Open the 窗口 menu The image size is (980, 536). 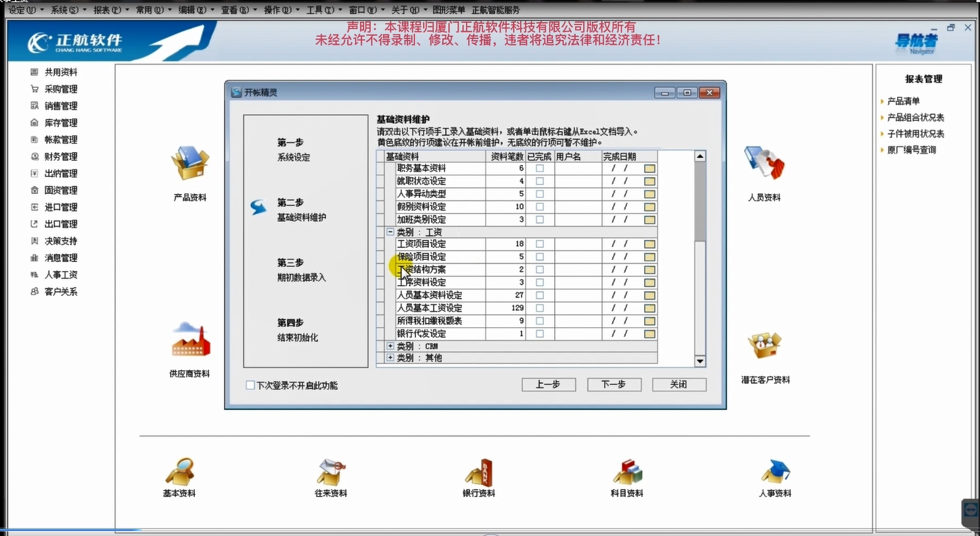pyautogui.click(x=366, y=10)
